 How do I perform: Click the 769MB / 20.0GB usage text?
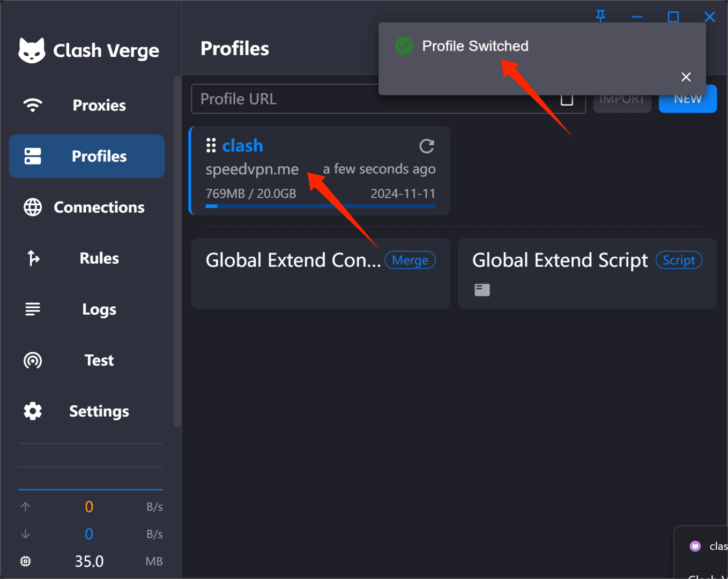pyautogui.click(x=251, y=194)
